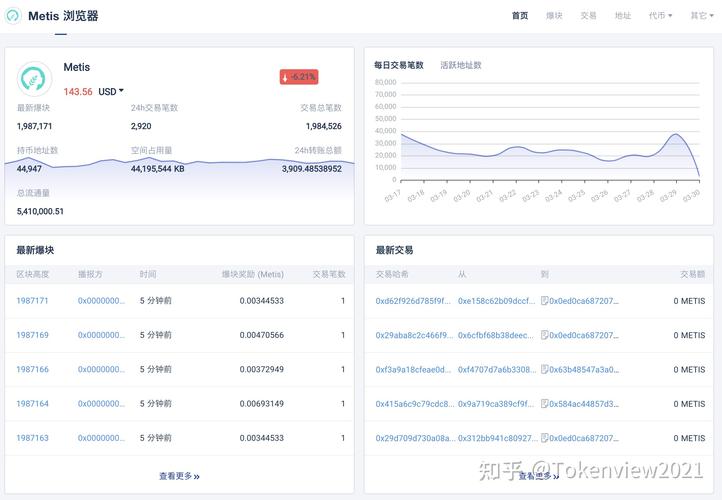Open miner 0x0000000 in block 1987163 row
This screenshot has width=722, height=500.
coord(101,438)
